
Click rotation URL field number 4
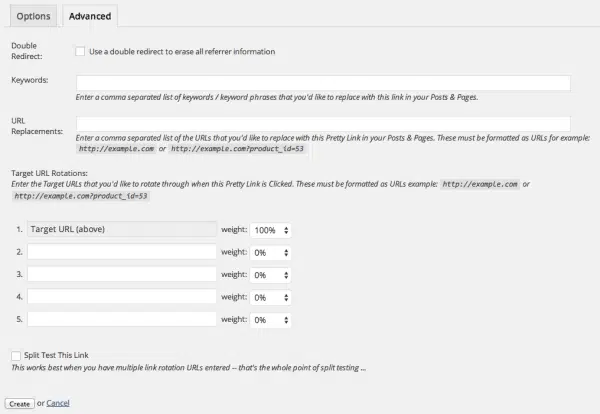(122, 297)
